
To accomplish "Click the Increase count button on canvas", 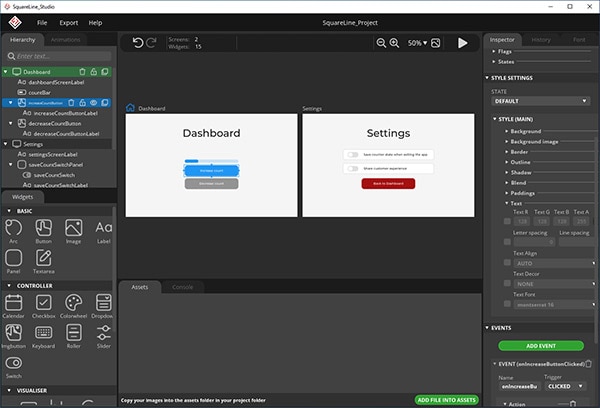I will (212, 171).
